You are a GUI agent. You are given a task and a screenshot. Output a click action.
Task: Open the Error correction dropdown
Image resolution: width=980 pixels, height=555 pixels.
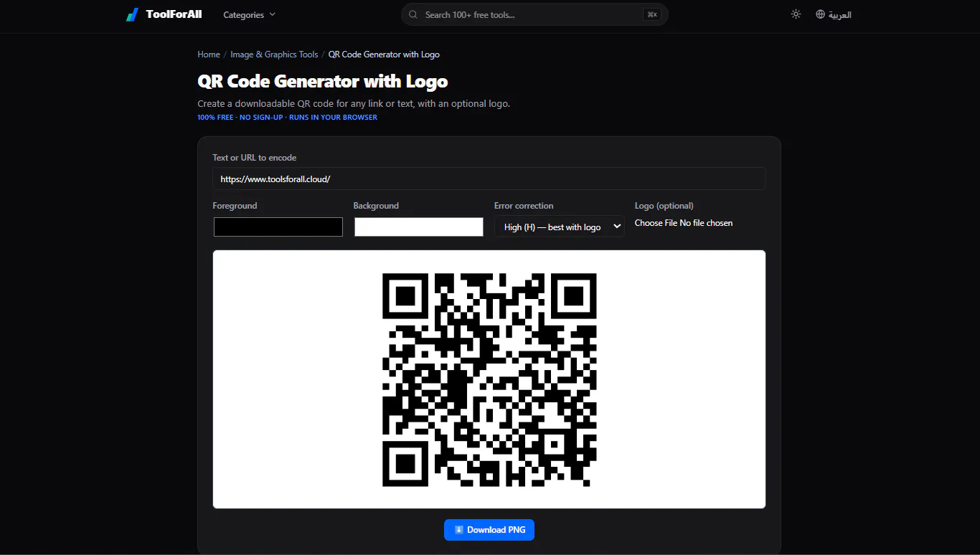coord(560,227)
